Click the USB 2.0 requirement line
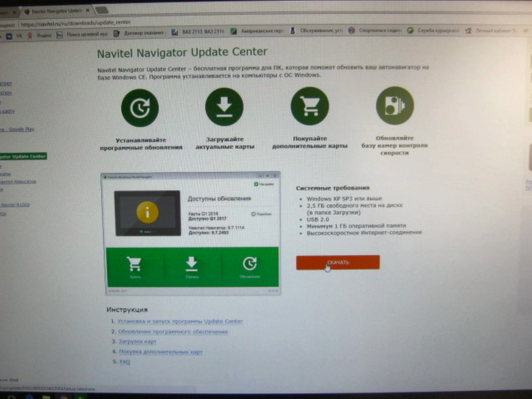Image resolution: width=532 pixels, height=399 pixels. coord(318,219)
